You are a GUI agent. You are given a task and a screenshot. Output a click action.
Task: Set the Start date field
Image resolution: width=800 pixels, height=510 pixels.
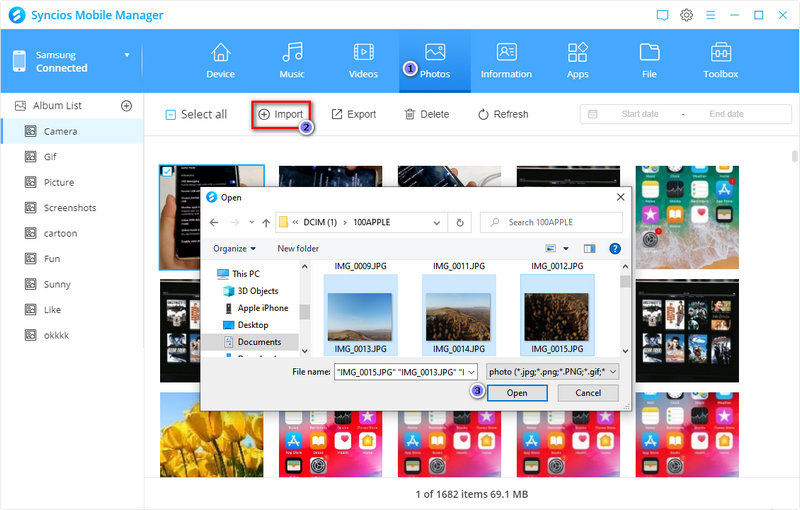pyautogui.click(x=640, y=114)
